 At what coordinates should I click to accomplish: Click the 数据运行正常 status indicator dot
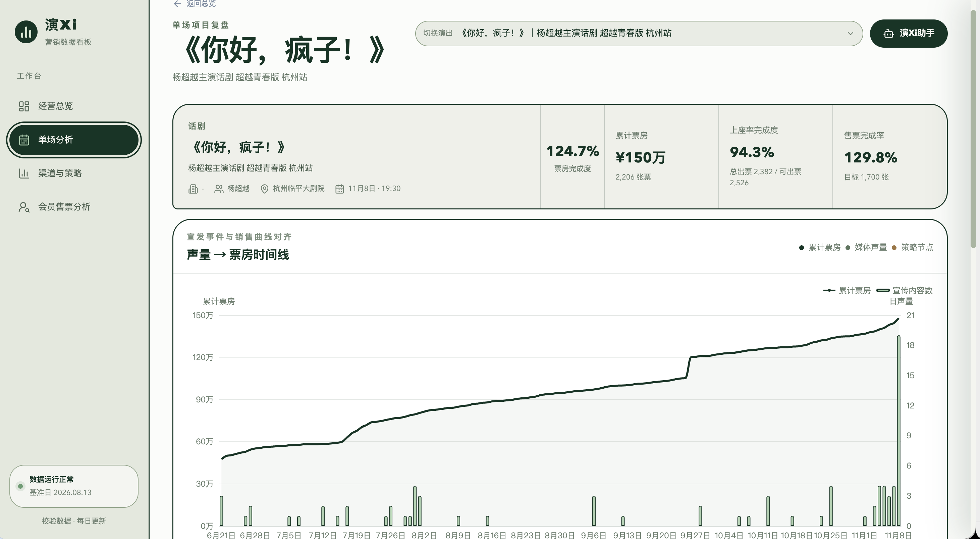pyautogui.click(x=20, y=486)
